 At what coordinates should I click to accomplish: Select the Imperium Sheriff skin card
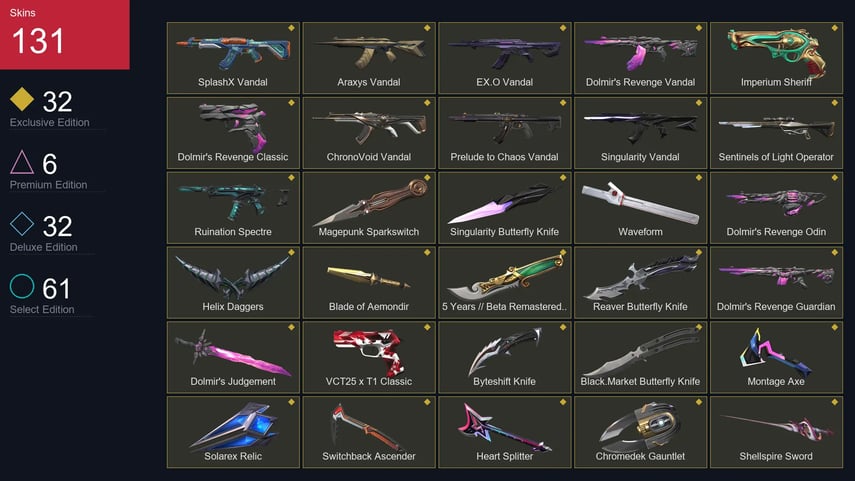click(776, 58)
